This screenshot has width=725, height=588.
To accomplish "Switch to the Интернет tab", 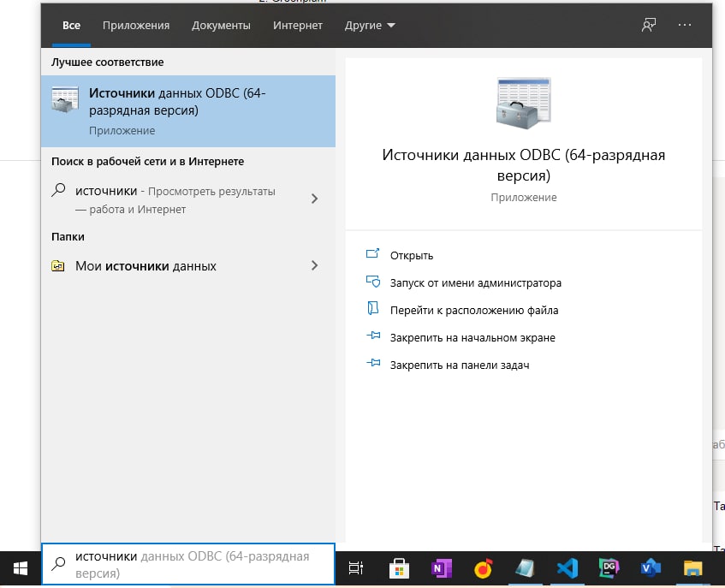I will tap(297, 26).
